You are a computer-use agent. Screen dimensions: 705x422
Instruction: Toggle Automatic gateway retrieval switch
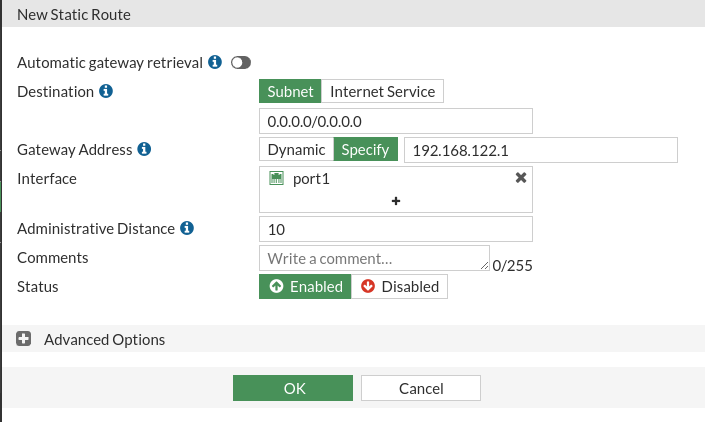click(x=241, y=62)
